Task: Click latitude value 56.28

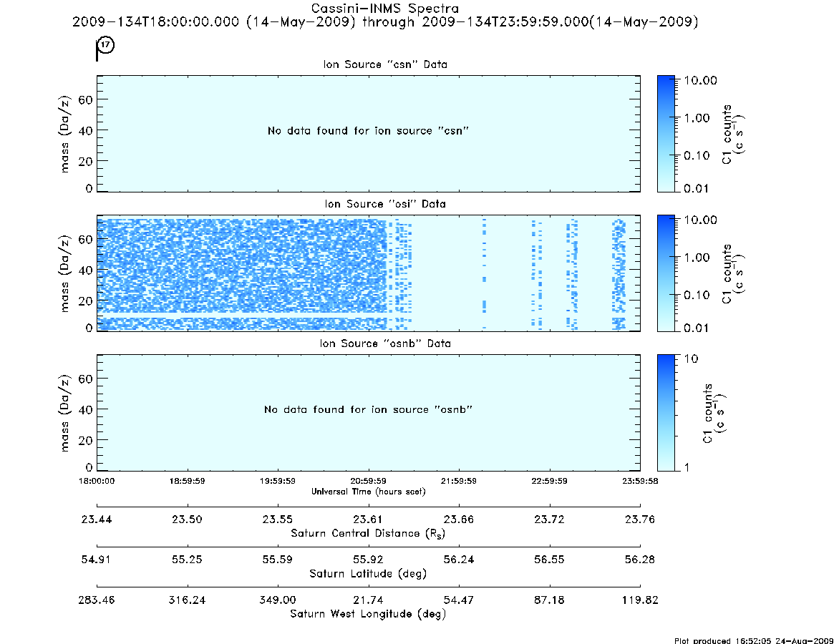Action: pyautogui.click(x=640, y=560)
